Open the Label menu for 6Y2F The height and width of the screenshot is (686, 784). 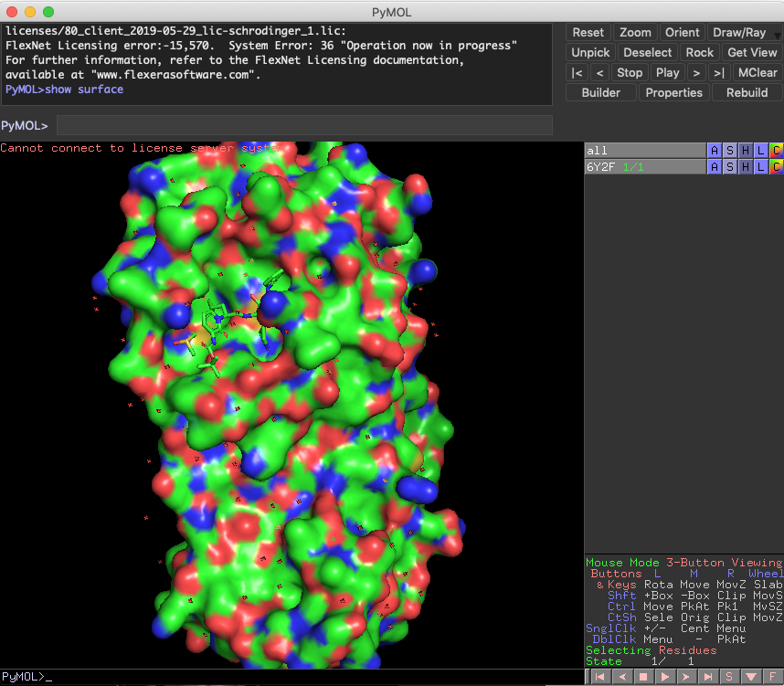tap(761, 166)
